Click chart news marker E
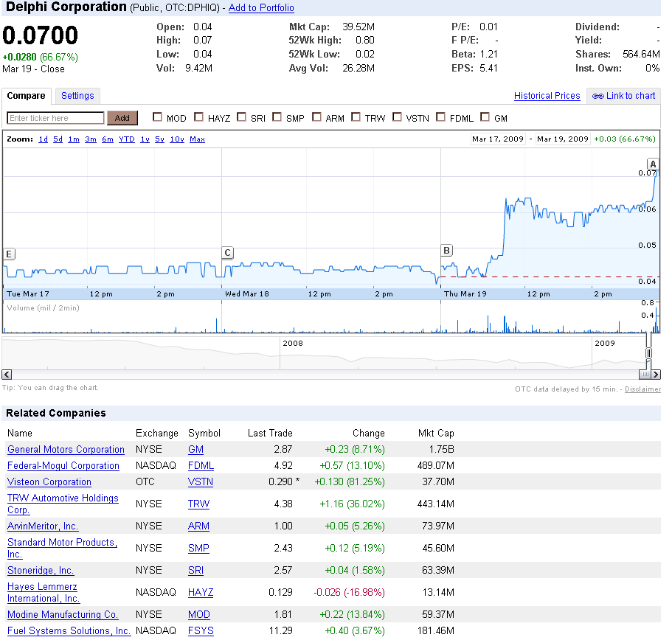This screenshot has height=640, width=672. click(9, 254)
